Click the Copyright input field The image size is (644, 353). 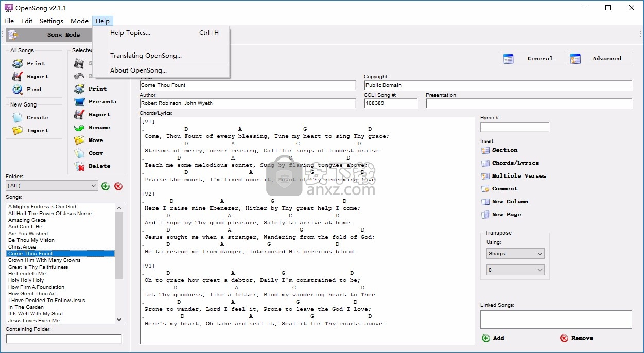pyautogui.click(x=498, y=85)
